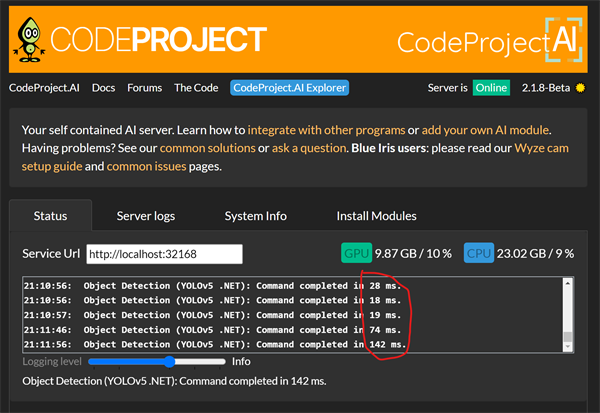Click the log scrollbar thumb
600x413 pixels.
[568, 337]
